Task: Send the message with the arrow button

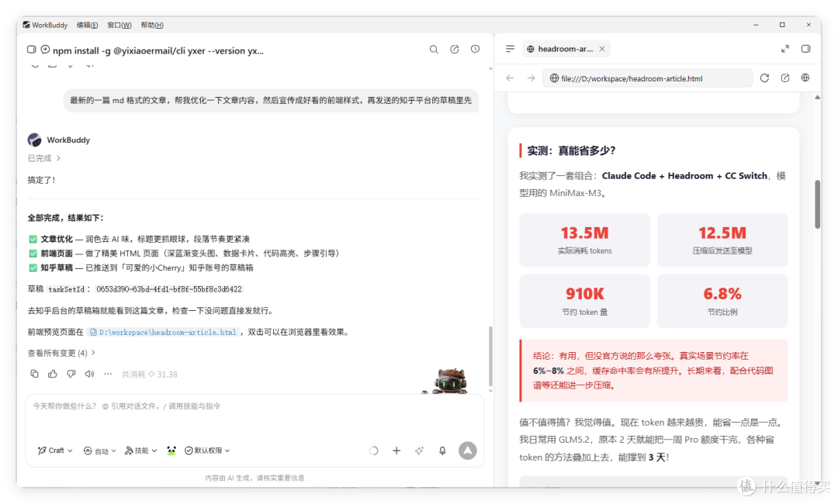Action: tap(468, 450)
